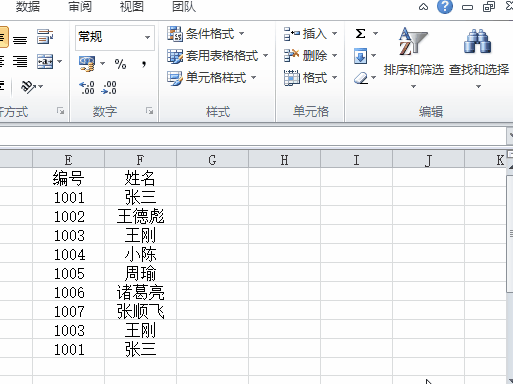Screen dimensions: 513x384
Task: Select the cell containing 张顺飞
Action: tap(140, 311)
